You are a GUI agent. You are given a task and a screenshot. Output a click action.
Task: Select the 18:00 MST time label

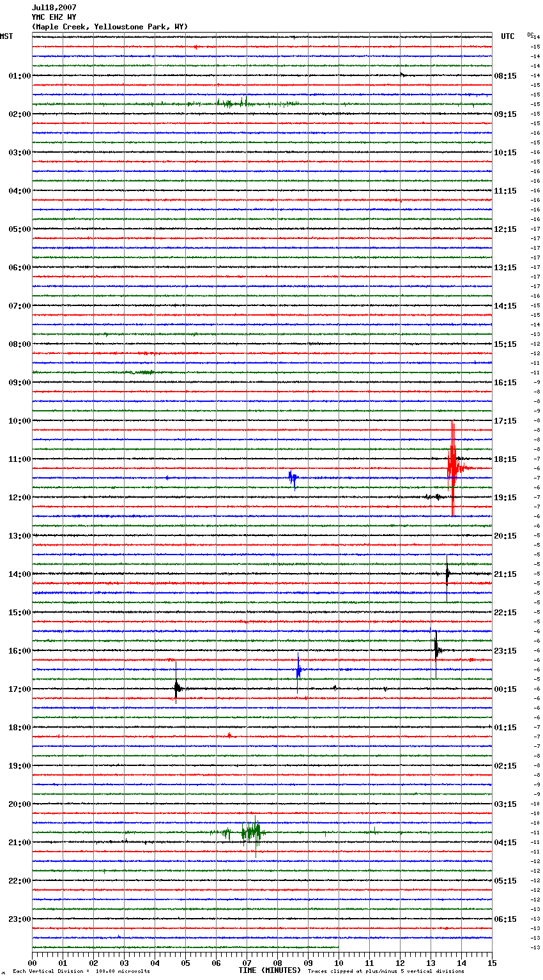pos(19,728)
